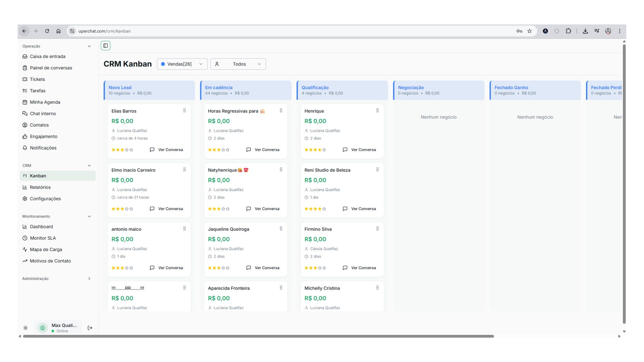Toggle the sidebar collapse panel icon

(x=105, y=46)
